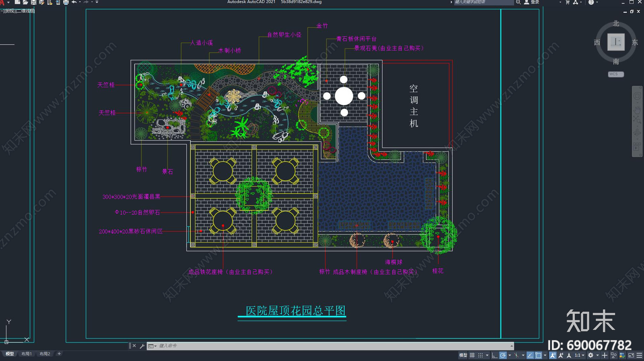
Task: Click the 东 direction on the ViewCube
Action: tap(635, 42)
